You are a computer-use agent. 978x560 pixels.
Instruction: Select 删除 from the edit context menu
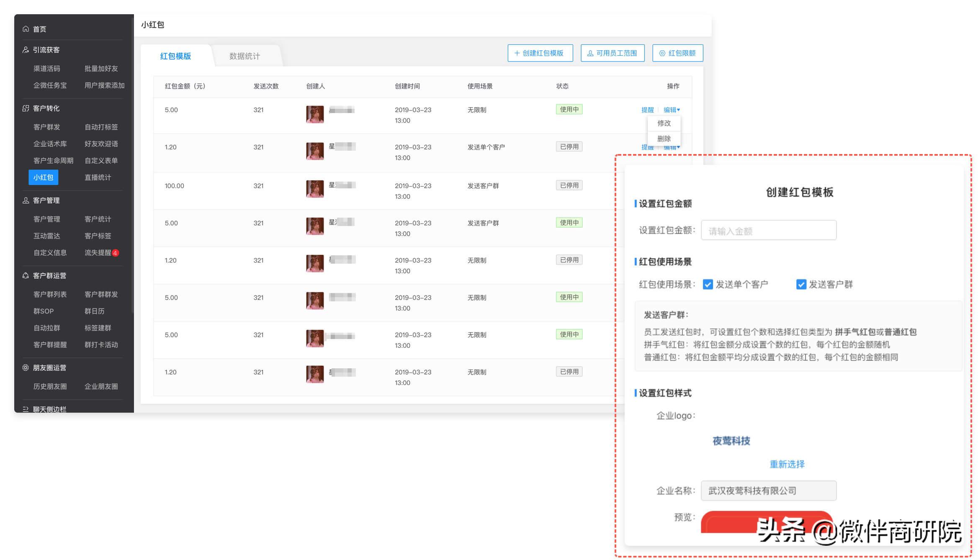click(x=664, y=139)
